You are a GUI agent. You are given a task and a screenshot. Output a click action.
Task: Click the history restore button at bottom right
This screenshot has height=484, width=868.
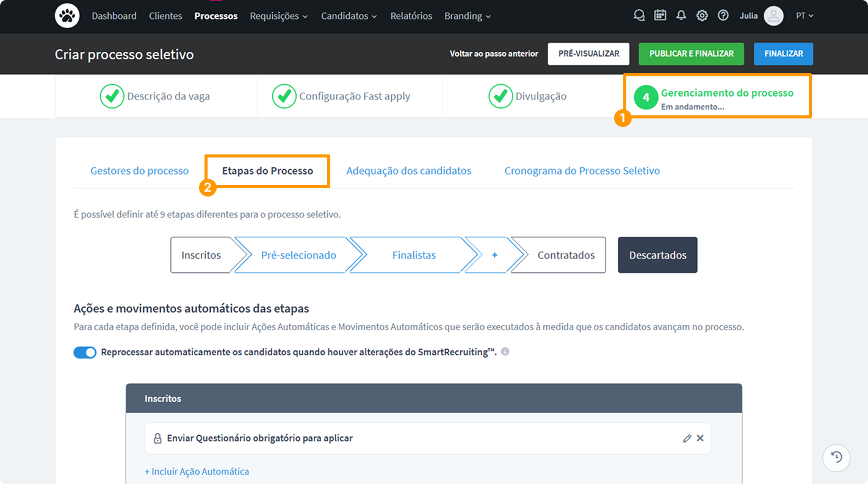836,458
